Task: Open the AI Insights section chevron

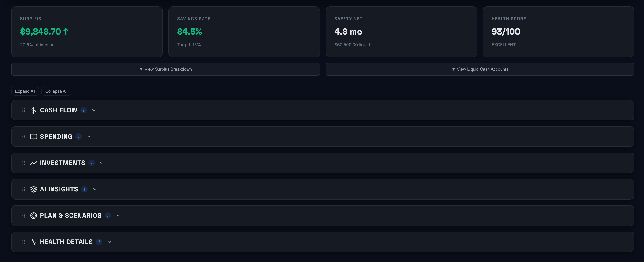Action: coord(95,189)
